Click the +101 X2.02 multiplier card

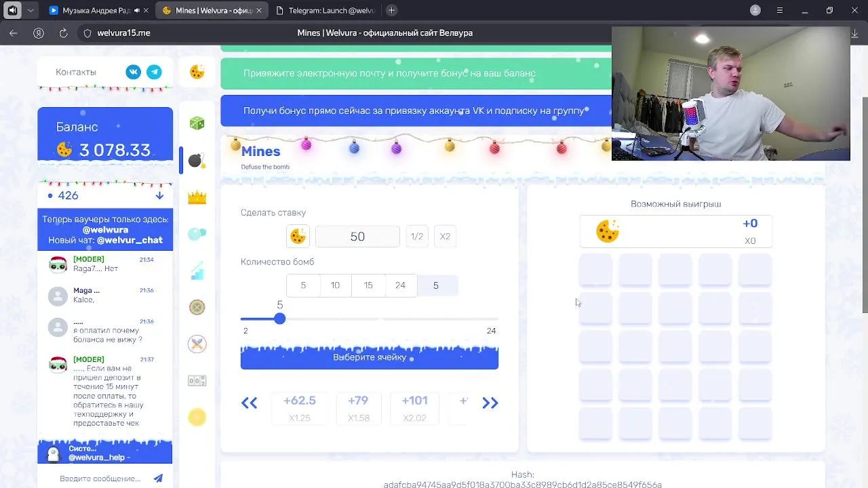414,408
